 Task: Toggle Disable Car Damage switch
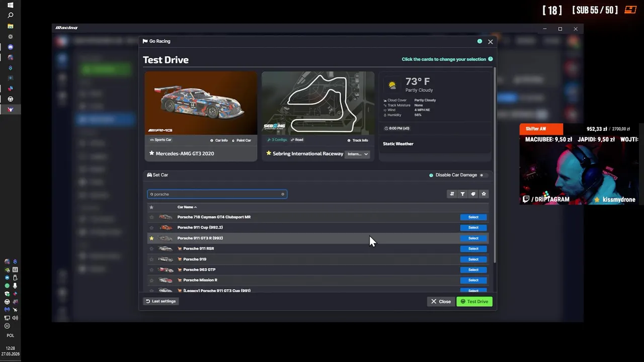pyautogui.click(x=483, y=175)
